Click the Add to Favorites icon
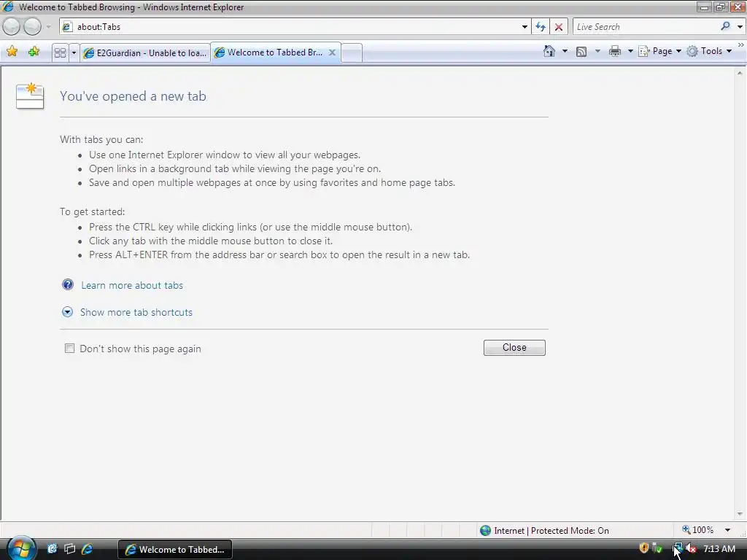 pos(34,52)
